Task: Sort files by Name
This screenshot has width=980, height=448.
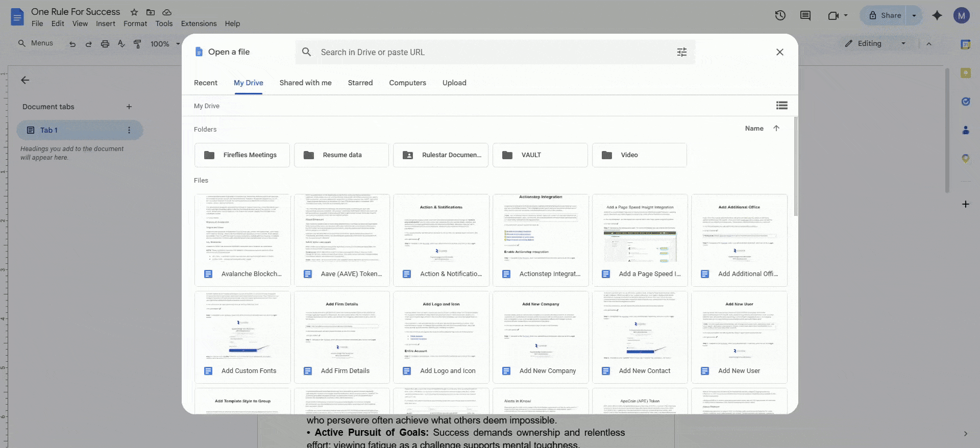Action: [x=754, y=129]
